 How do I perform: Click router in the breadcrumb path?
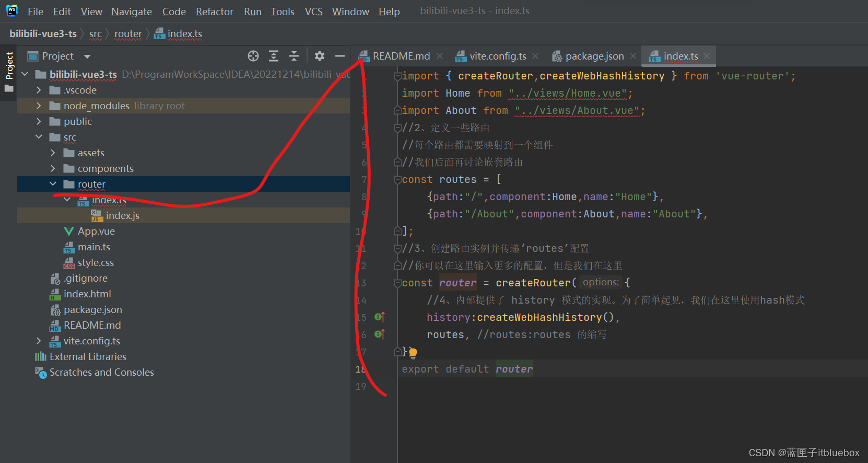point(128,34)
